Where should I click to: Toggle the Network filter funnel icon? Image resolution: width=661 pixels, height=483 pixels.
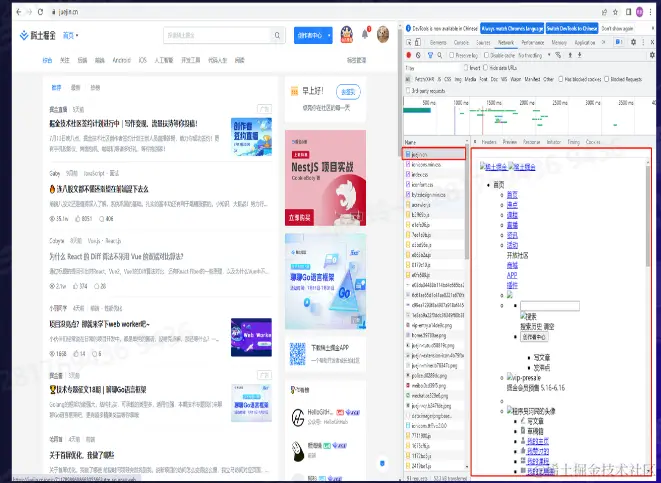430,55
